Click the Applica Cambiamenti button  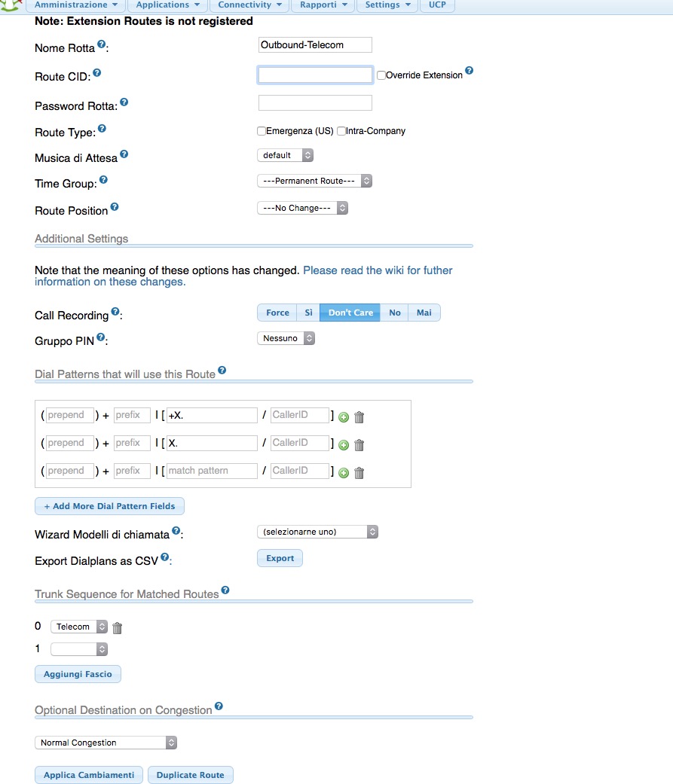click(89, 775)
